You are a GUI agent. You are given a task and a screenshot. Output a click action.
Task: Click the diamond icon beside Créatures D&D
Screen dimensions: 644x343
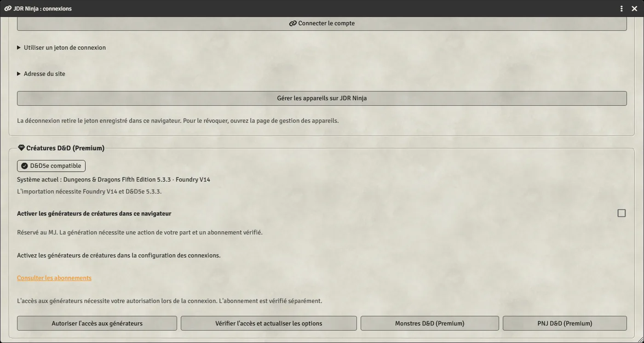point(21,148)
